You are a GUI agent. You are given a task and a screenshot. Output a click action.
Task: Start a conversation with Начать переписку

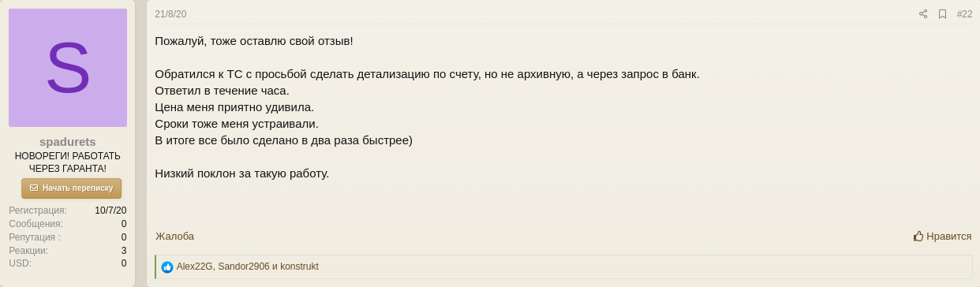[x=71, y=188]
